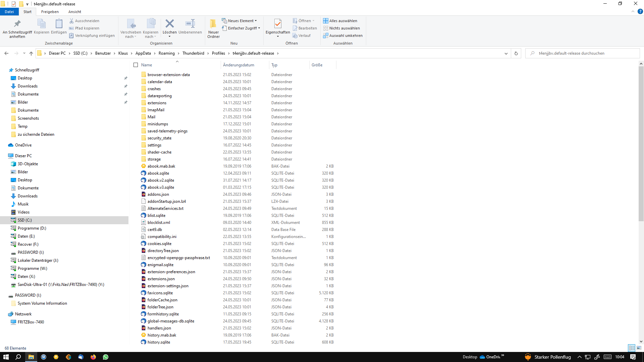Click the Neuer Ordner icon
This screenshot has width=644, height=362.
[x=213, y=24]
